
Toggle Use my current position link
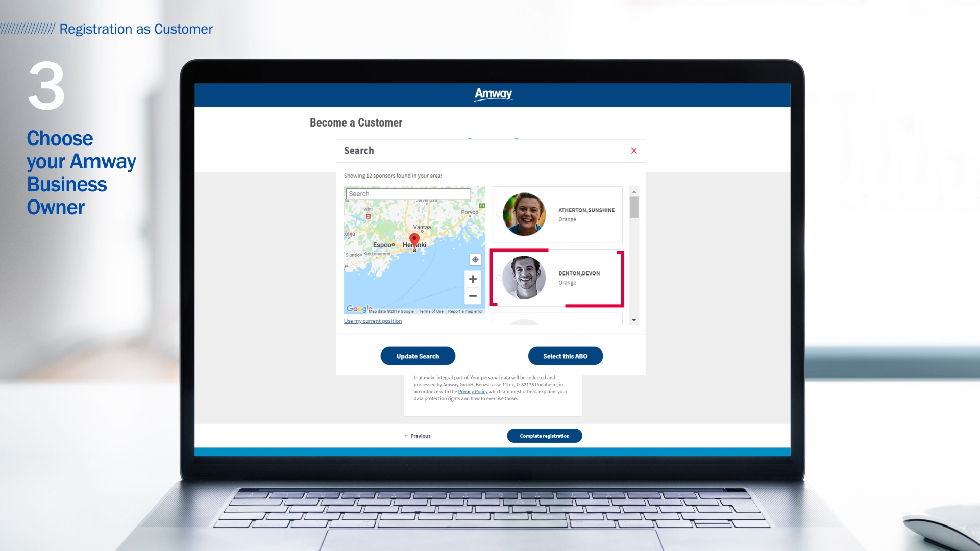click(373, 321)
